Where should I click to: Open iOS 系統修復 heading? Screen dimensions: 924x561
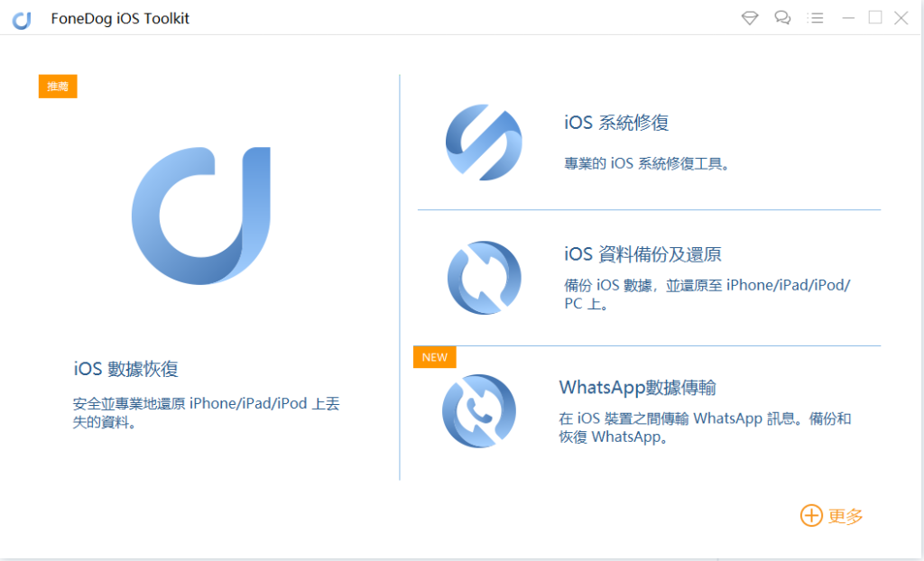616,123
